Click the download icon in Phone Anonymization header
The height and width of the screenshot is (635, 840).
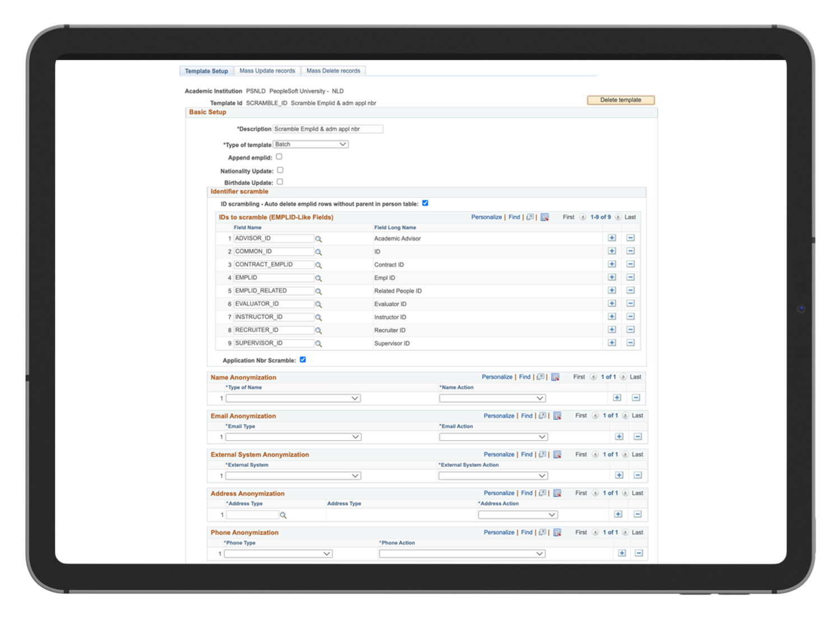(x=557, y=533)
